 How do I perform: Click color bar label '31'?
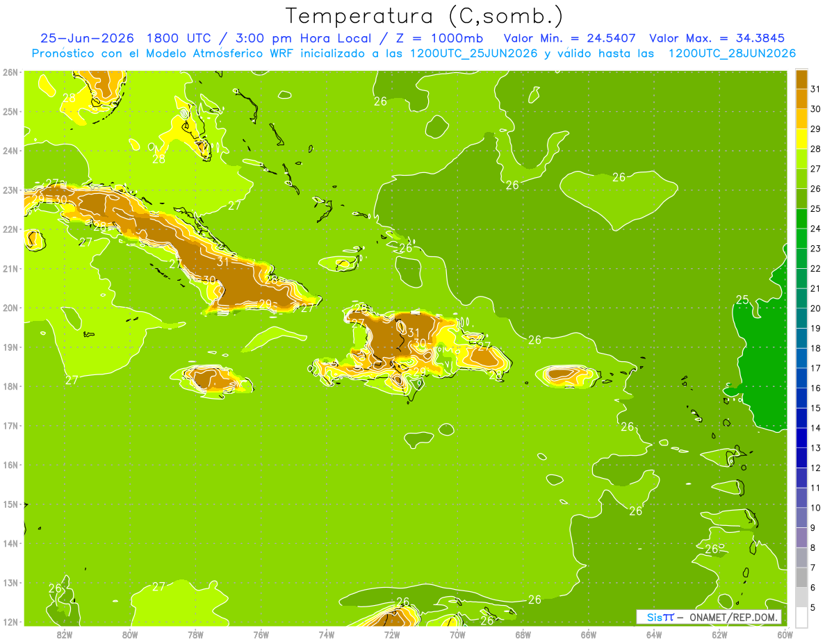(816, 89)
